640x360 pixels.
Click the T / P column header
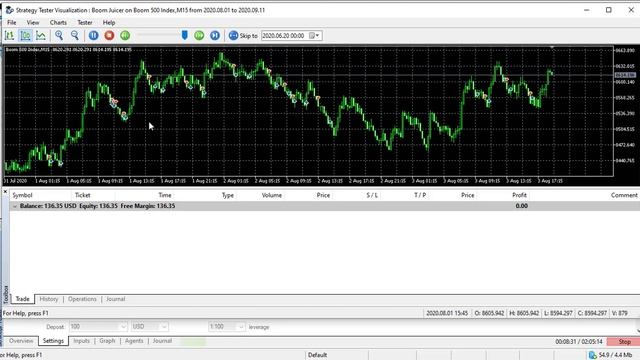pyautogui.click(x=420, y=195)
